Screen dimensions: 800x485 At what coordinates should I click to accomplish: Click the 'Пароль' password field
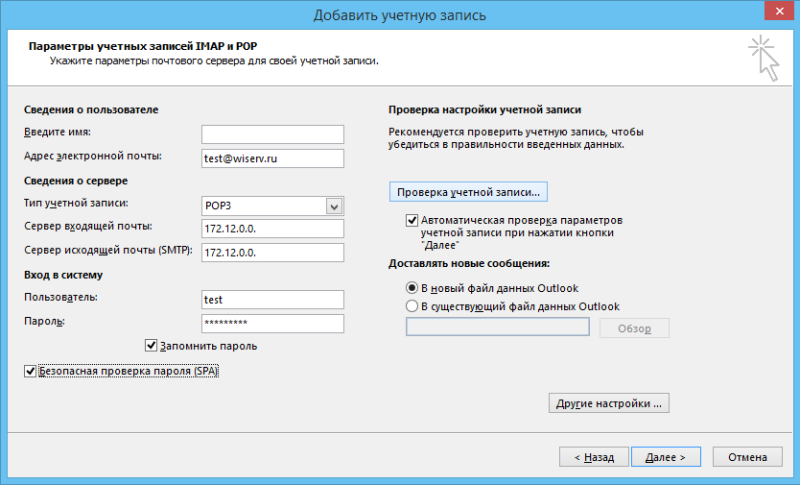pyautogui.click(x=272, y=323)
